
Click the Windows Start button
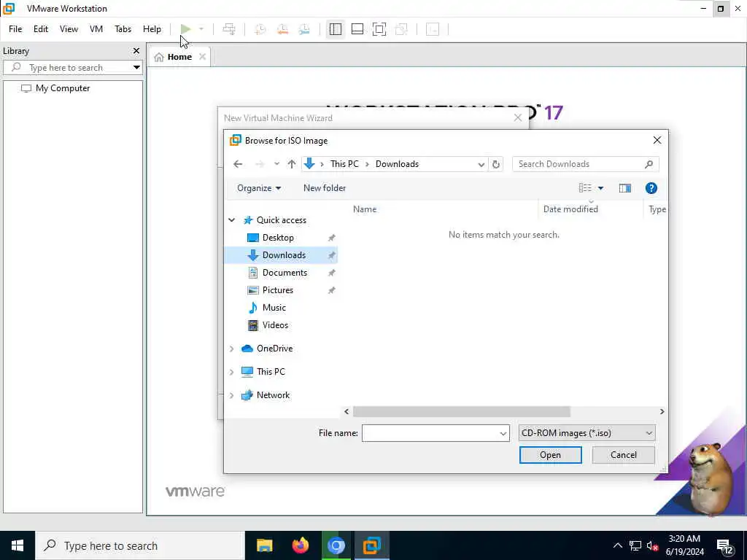(x=18, y=545)
